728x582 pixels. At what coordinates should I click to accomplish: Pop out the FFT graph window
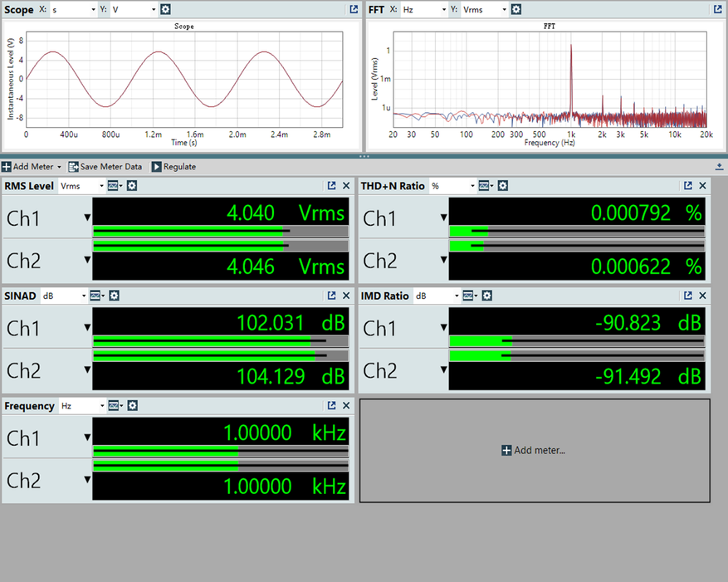click(x=717, y=9)
